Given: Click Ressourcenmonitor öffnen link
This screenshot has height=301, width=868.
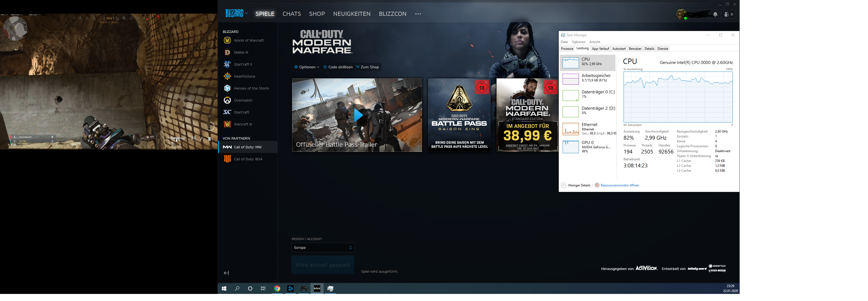Looking at the screenshot, I should click(619, 185).
